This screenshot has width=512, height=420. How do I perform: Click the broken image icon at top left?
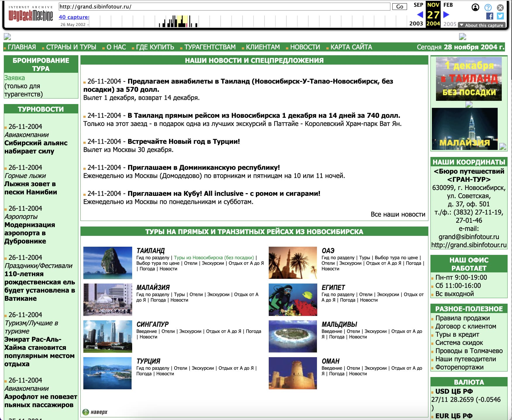point(7,37)
